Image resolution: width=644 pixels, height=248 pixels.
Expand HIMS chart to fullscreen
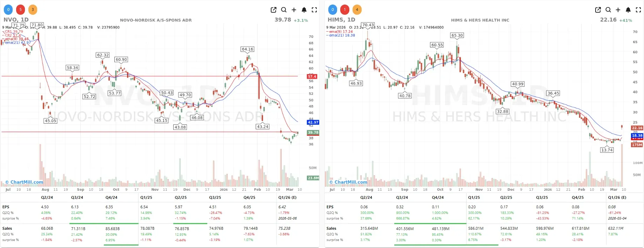tap(638, 10)
